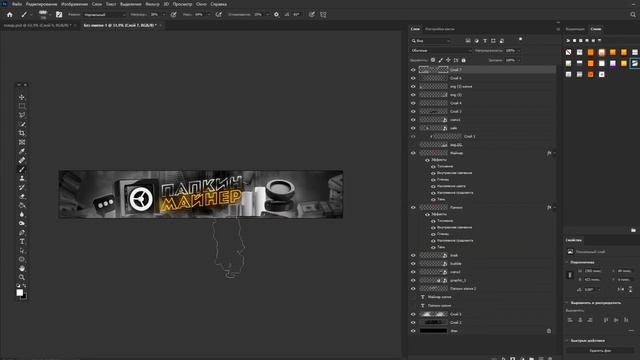Select the Horizontal Type tool

point(22,241)
